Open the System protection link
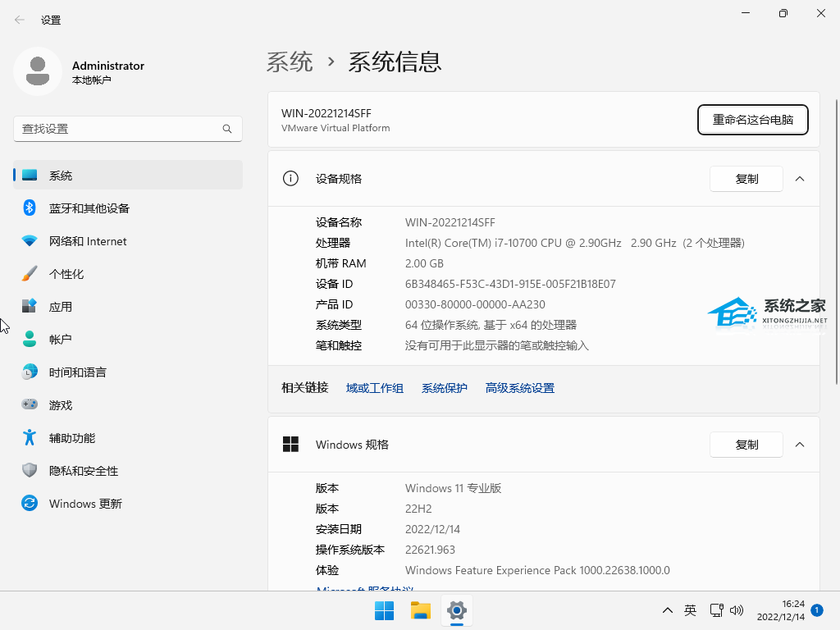The image size is (840, 630). coord(444,389)
